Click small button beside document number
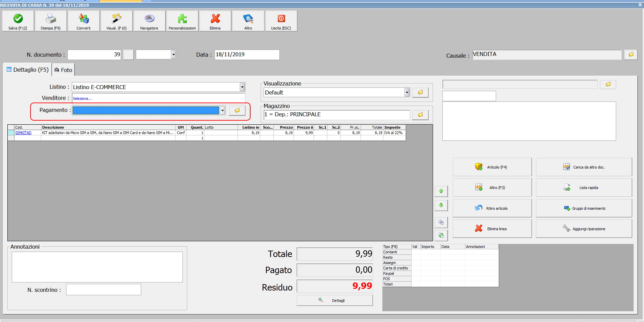This screenshot has height=322, width=644. click(128, 55)
